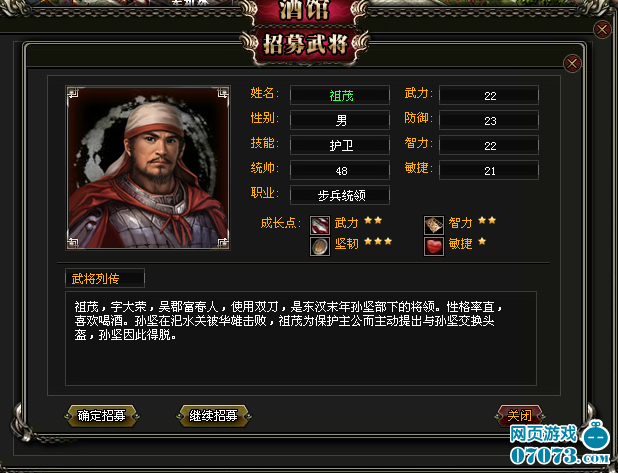Click the 敏捷 value field 21
Screen dimensions: 618x473
tap(489, 170)
